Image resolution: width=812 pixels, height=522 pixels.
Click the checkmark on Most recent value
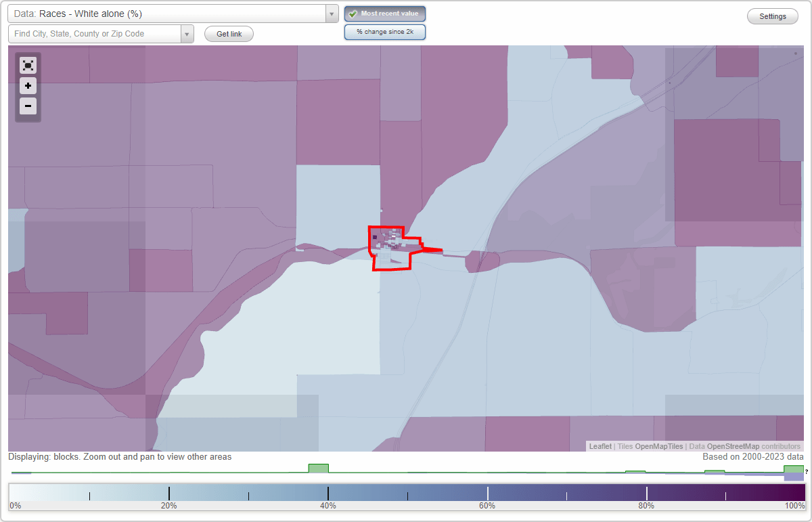pos(353,14)
